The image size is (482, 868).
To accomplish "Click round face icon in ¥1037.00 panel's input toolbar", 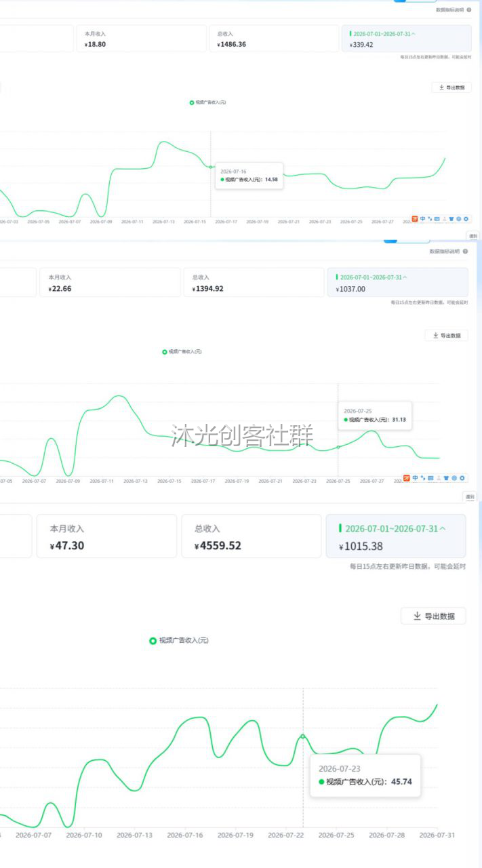I will (454, 478).
